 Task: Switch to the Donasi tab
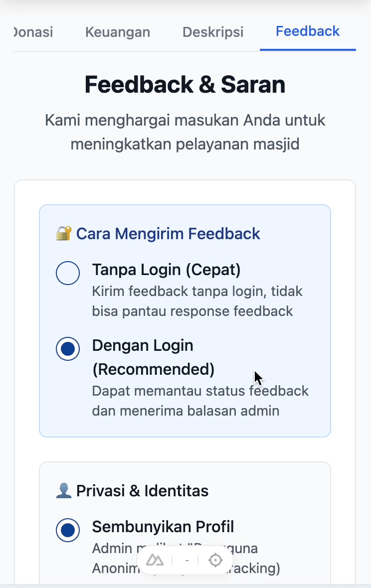click(33, 32)
